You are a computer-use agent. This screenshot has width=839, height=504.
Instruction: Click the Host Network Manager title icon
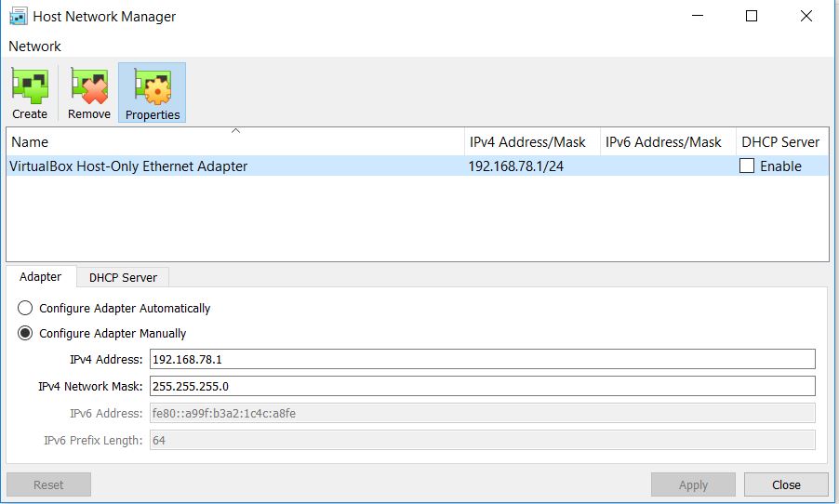[19, 17]
